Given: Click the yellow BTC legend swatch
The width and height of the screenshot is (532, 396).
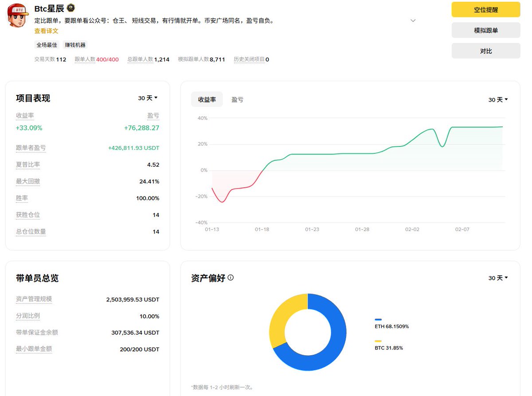Looking at the screenshot, I should tap(378, 341).
